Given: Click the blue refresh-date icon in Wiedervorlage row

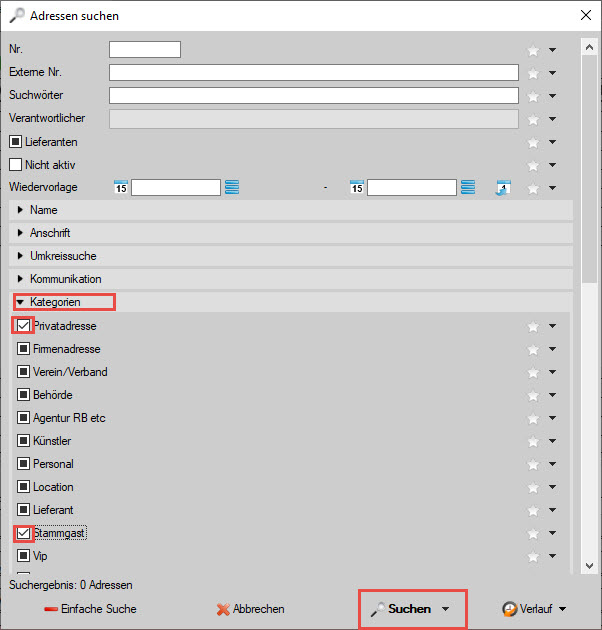Looking at the screenshot, I should [504, 188].
